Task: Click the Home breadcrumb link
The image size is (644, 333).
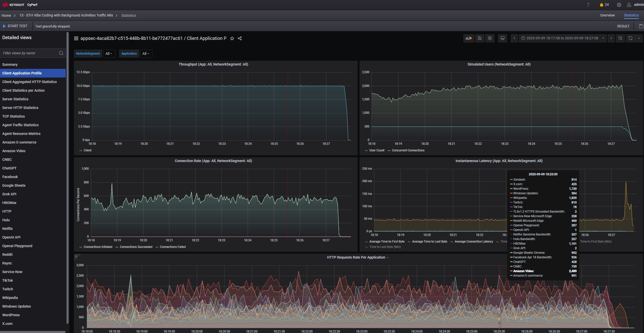Action: point(6,15)
